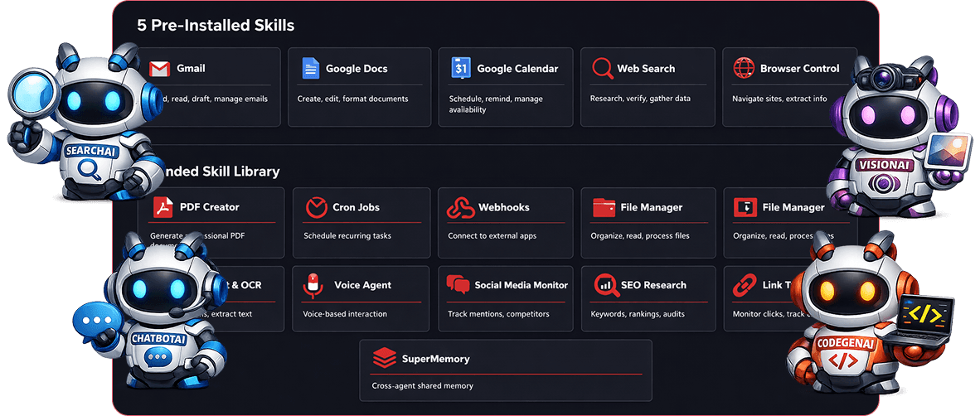Screen dimensions: 980x416
Task: Click the Webhooks card title text
Action: [x=503, y=207]
